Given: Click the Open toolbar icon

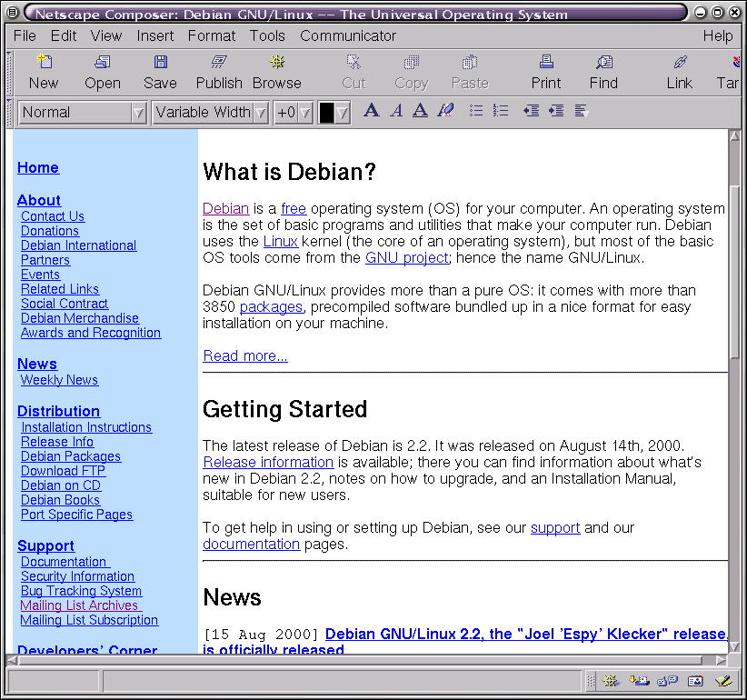Looking at the screenshot, I should [x=103, y=62].
